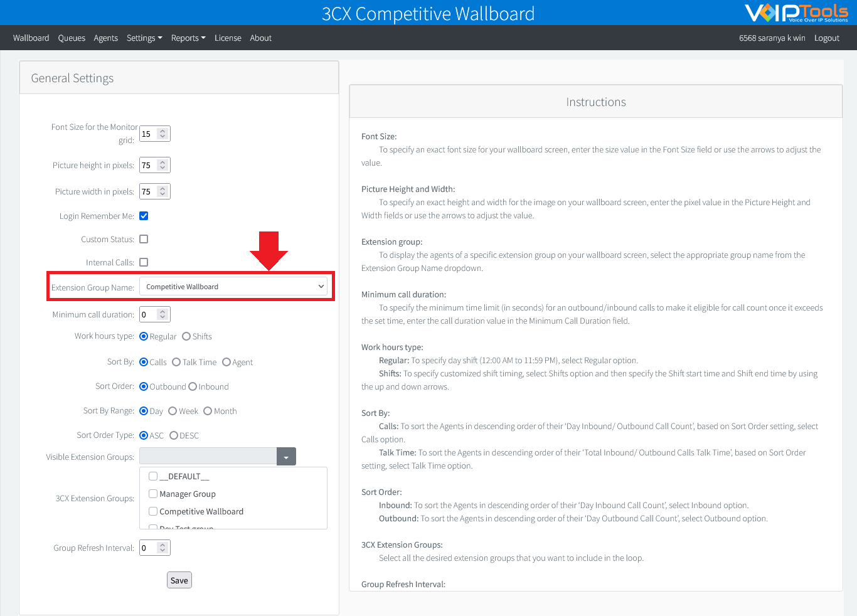Choose Month for Sort By Range
Image resolution: width=857 pixels, height=616 pixels.
pyautogui.click(x=207, y=411)
